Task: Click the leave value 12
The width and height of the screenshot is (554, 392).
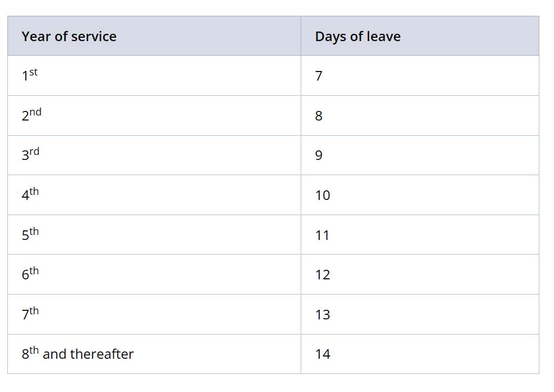Action: click(x=323, y=275)
